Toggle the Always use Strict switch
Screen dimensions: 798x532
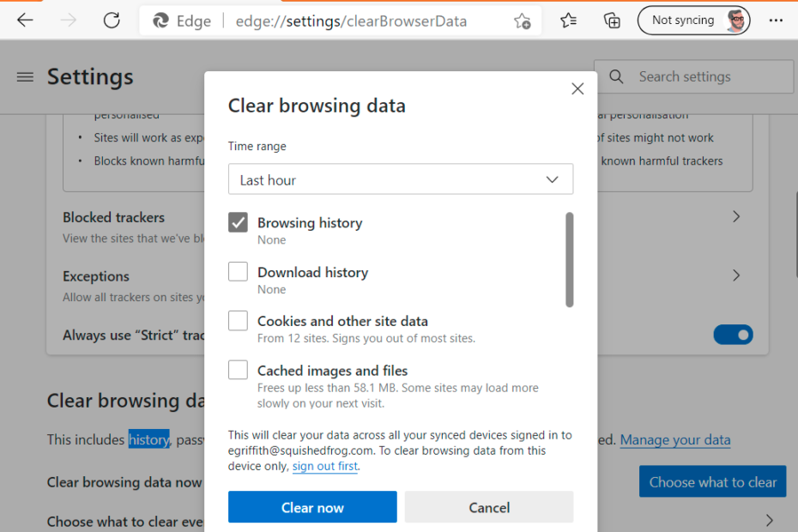tap(733, 335)
